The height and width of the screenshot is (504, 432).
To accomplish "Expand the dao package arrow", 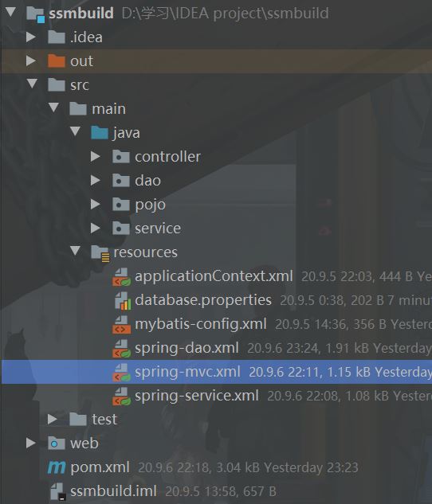I will click(x=95, y=180).
